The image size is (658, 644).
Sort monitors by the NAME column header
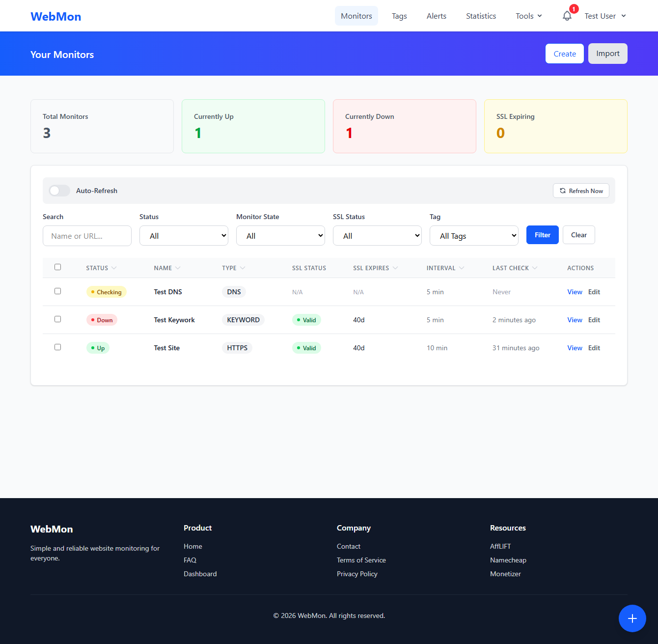tap(163, 268)
